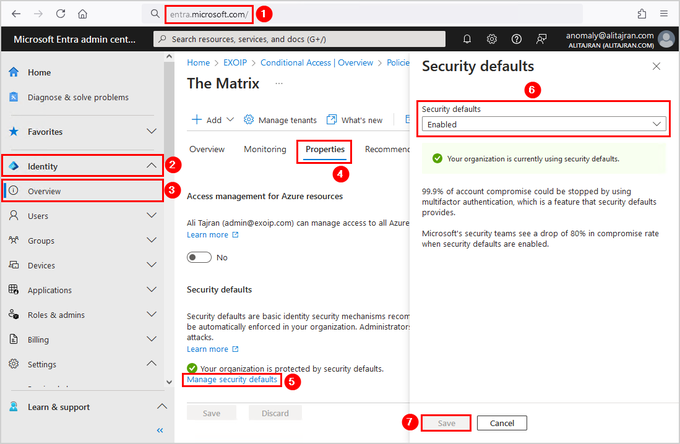Screen dimensions: 680x444
Task: Click the account avatar picture
Action: 666,39
